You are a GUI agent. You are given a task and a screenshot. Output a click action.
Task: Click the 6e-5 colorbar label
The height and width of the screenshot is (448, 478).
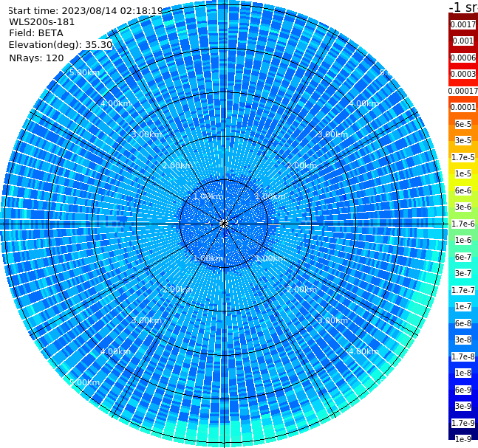(x=463, y=124)
